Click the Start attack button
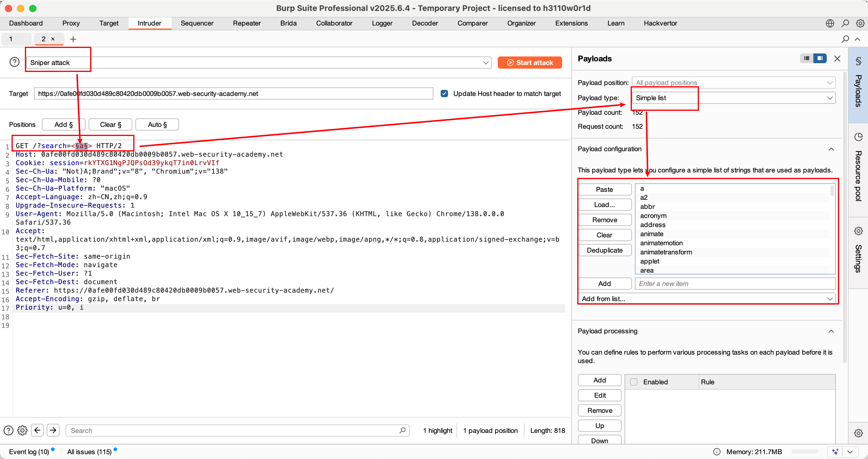 coord(530,63)
